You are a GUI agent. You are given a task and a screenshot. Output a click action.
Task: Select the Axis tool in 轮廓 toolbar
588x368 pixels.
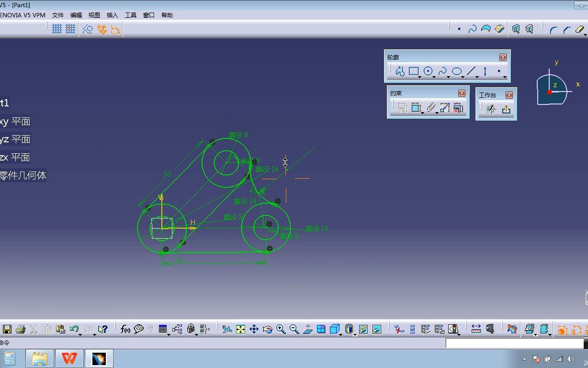click(x=485, y=71)
